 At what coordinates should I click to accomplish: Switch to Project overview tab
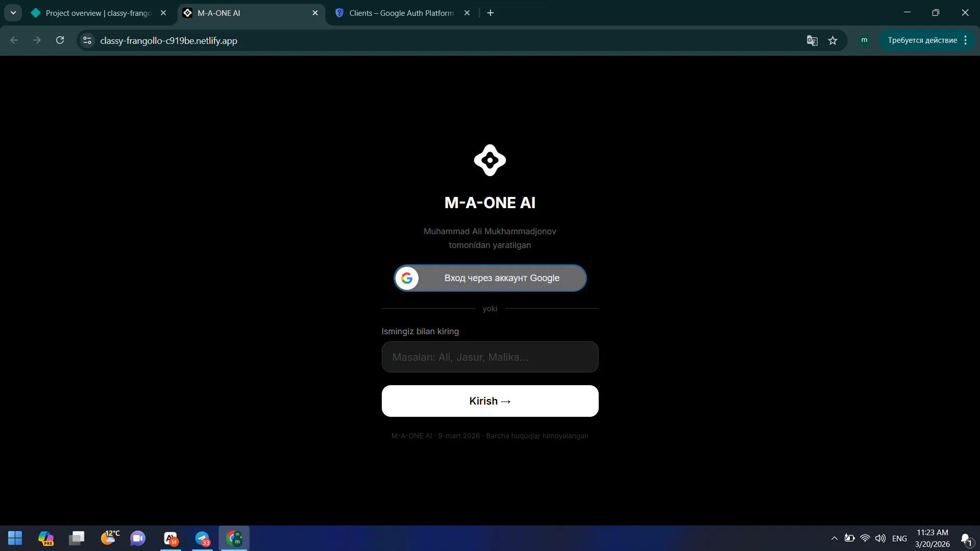tap(99, 13)
